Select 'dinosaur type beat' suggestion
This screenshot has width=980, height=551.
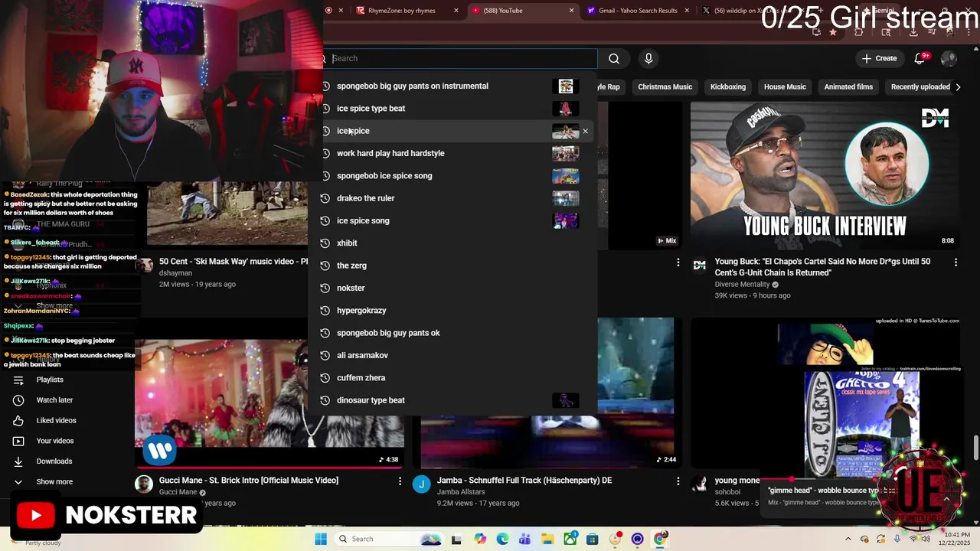pyautogui.click(x=452, y=400)
